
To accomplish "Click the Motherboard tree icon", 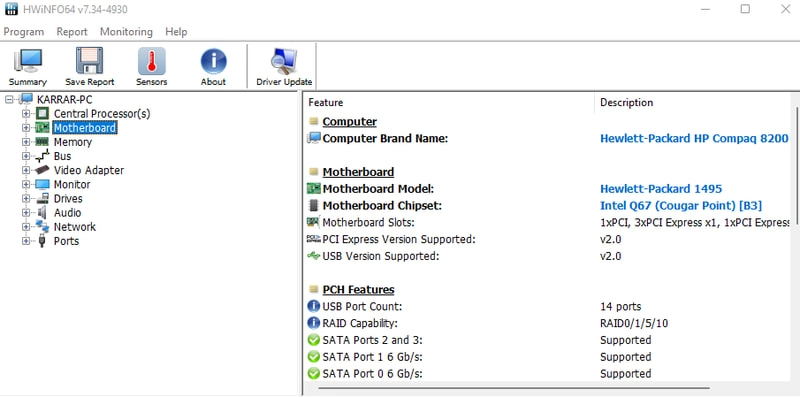I will click(42, 128).
